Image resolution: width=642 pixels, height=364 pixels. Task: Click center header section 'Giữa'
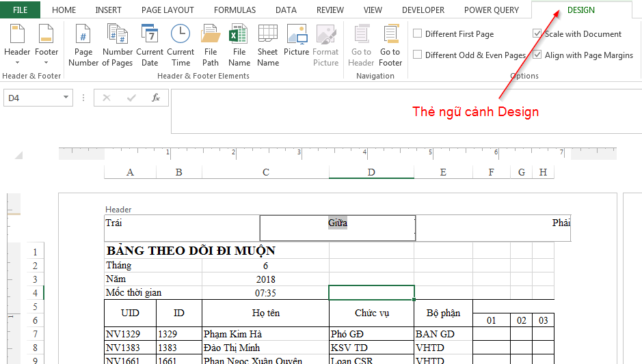pyautogui.click(x=337, y=228)
